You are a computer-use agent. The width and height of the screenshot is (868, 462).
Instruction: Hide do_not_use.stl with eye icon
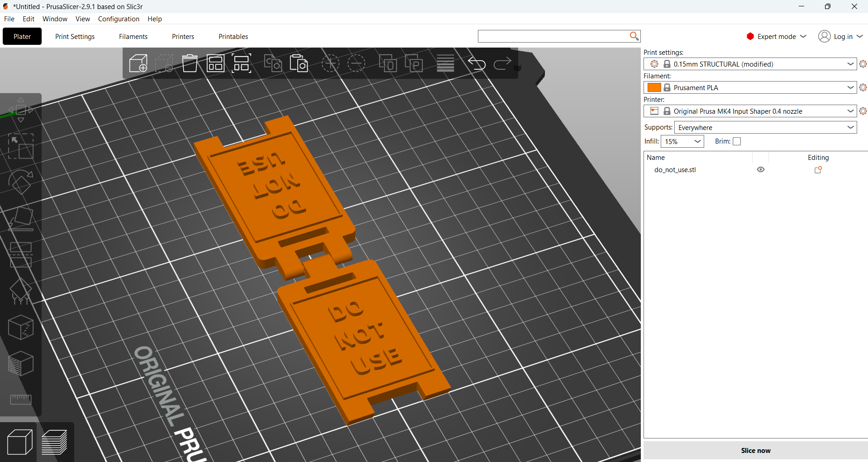point(761,169)
